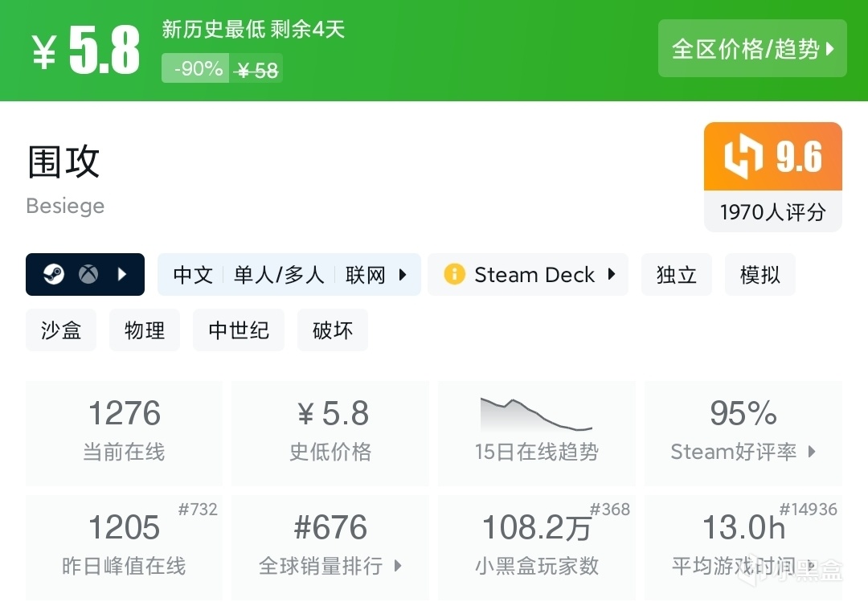Select the 沙盒 tag
Viewport: 868px width, 602px height.
[61, 330]
